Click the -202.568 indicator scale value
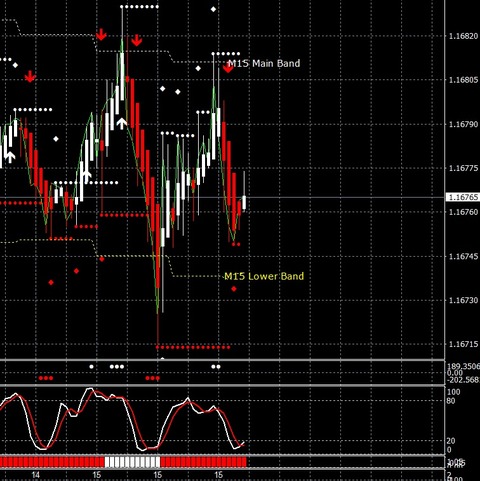Viewport: 480px width, 481px height. tap(464, 380)
